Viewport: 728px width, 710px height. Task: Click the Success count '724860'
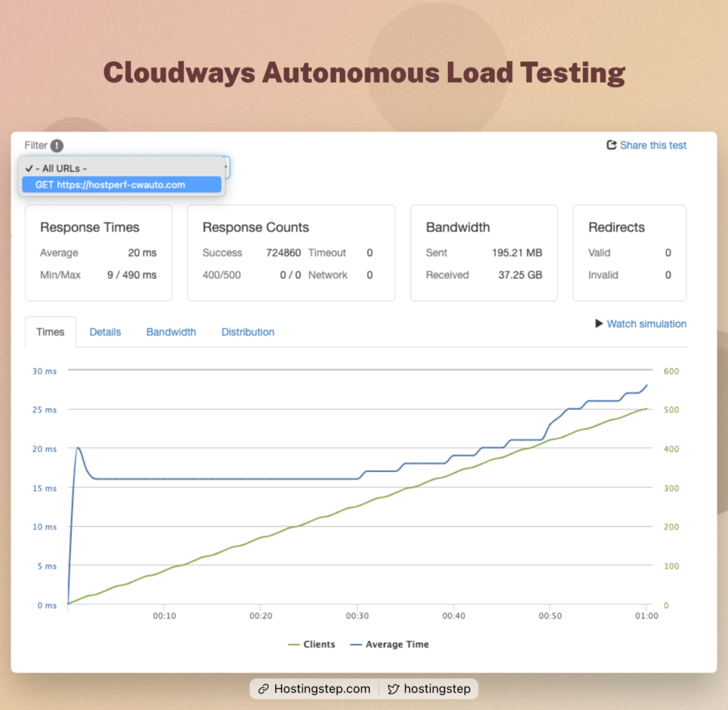[x=283, y=252]
